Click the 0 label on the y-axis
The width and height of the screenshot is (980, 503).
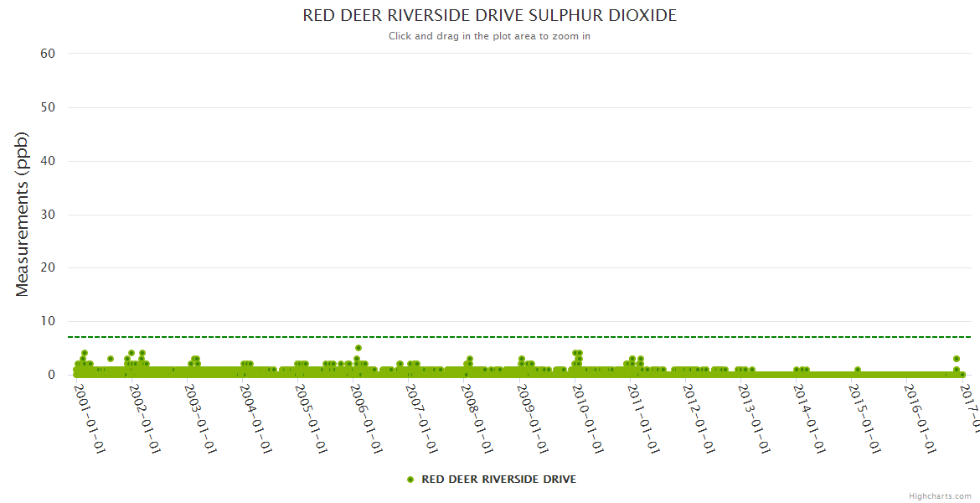coord(51,375)
